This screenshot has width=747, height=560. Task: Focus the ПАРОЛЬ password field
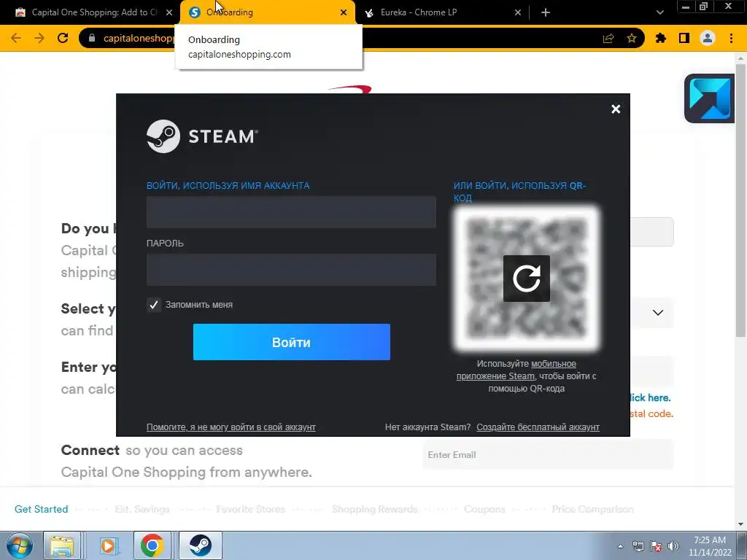click(x=291, y=270)
